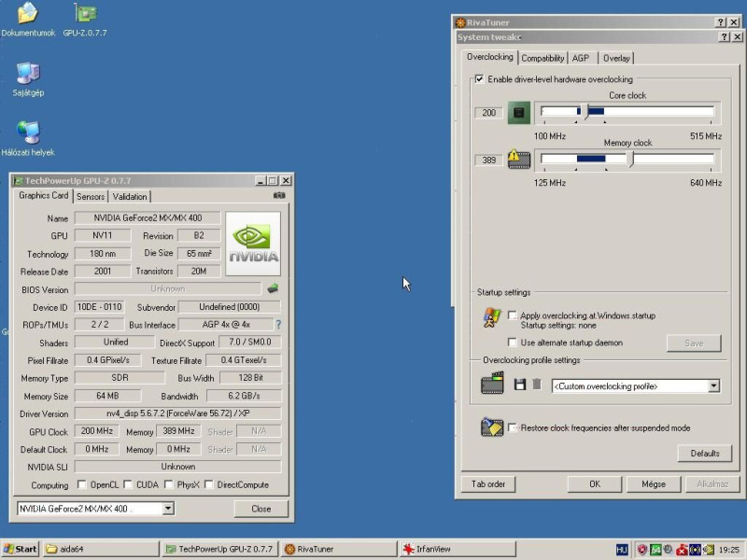
Task: Open the Start menu
Action: point(20,549)
